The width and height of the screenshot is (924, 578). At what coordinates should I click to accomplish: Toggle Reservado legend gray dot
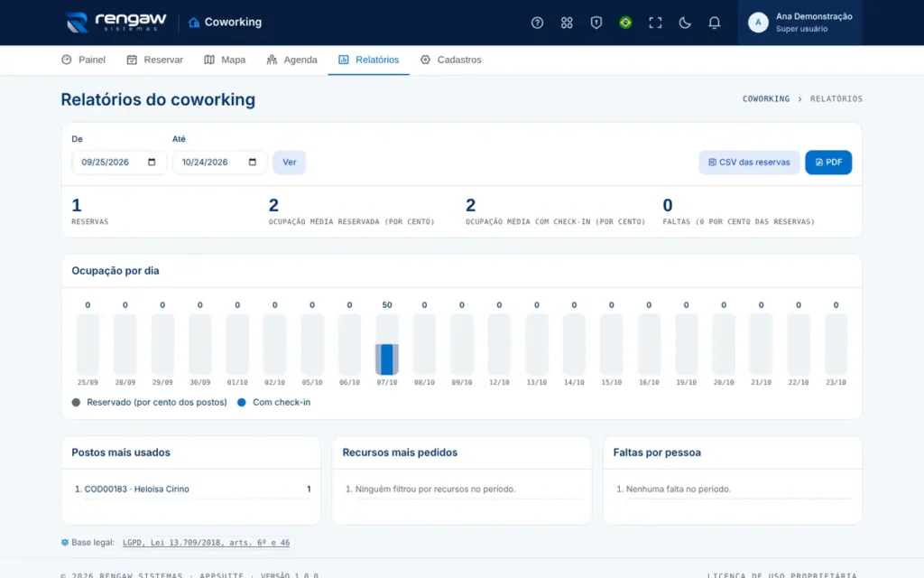tap(76, 402)
